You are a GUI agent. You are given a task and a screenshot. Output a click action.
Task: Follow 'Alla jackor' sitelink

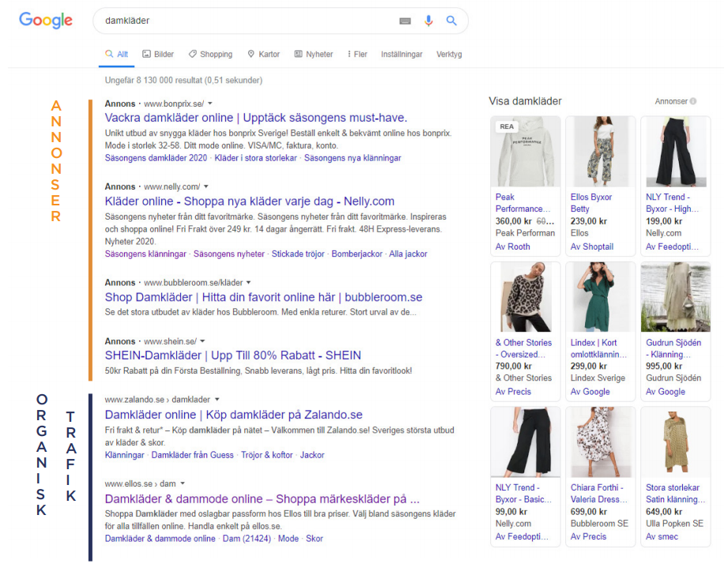point(408,254)
